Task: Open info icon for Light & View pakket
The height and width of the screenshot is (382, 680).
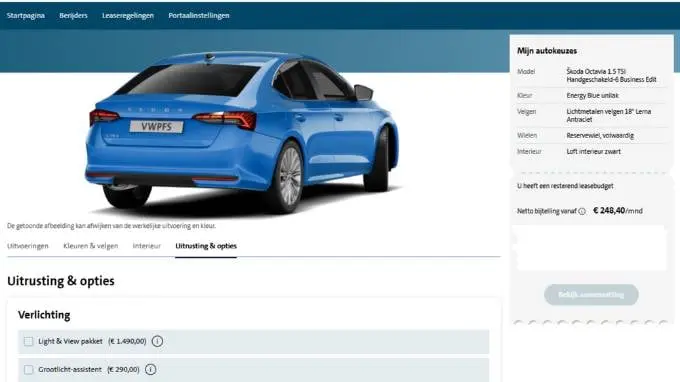Action: click(157, 341)
